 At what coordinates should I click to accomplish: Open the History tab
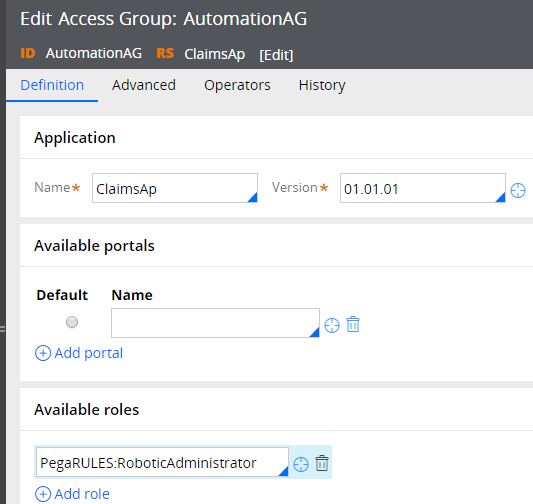click(322, 85)
